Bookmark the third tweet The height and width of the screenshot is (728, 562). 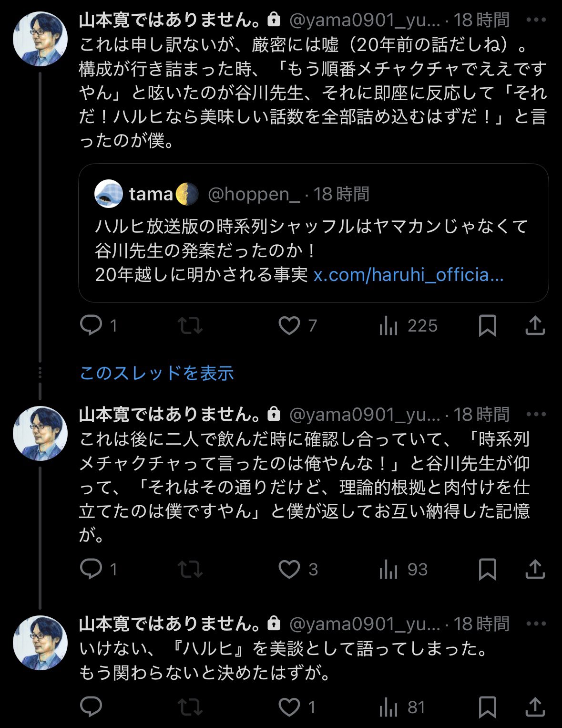(487, 707)
